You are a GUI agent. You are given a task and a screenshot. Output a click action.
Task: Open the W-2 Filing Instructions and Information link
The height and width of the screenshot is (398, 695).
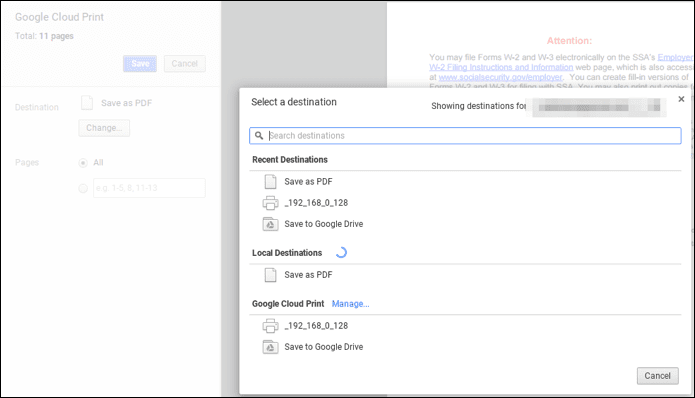click(x=501, y=67)
